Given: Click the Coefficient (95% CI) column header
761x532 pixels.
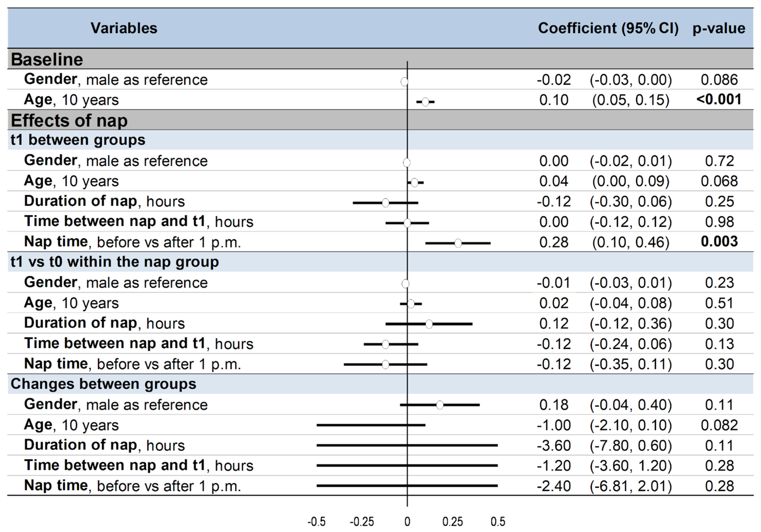Looking at the screenshot, I should (x=608, y=28).
